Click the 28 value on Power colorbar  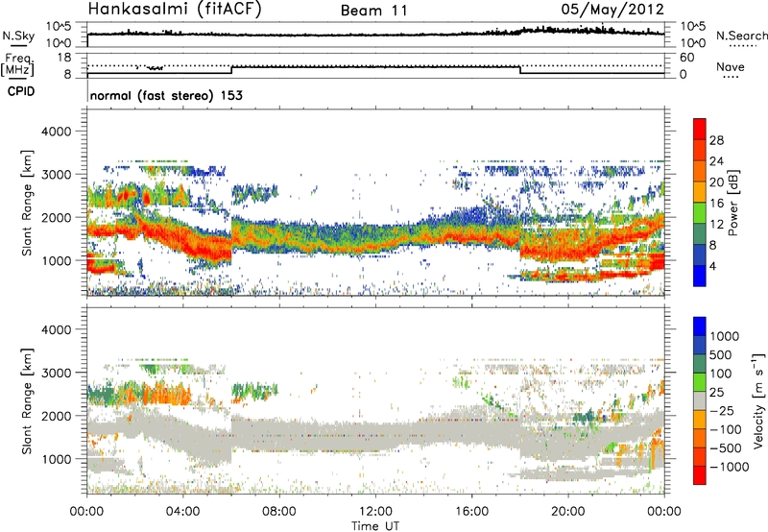[x=716, y=140]
